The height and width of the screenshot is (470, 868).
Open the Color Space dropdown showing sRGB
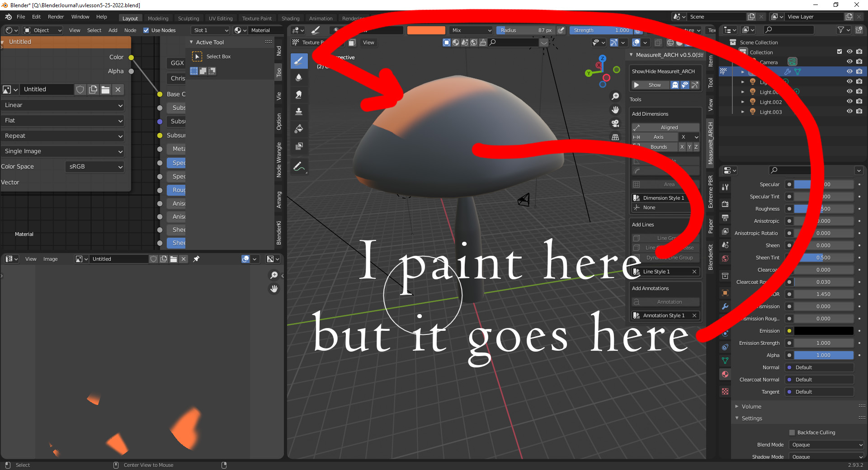click(94, 167)
